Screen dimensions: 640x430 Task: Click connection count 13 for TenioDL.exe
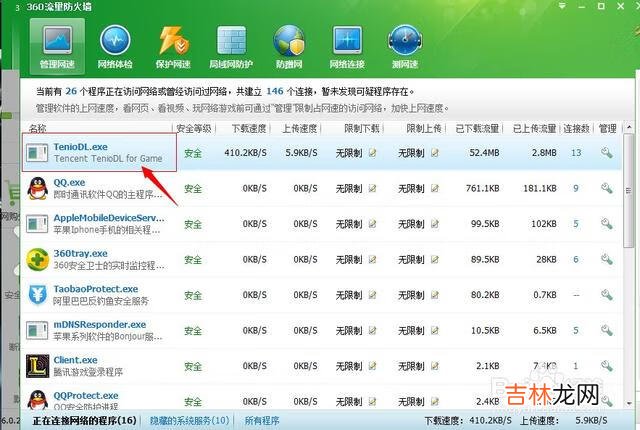pyautogui.click(x=576, y=153)
